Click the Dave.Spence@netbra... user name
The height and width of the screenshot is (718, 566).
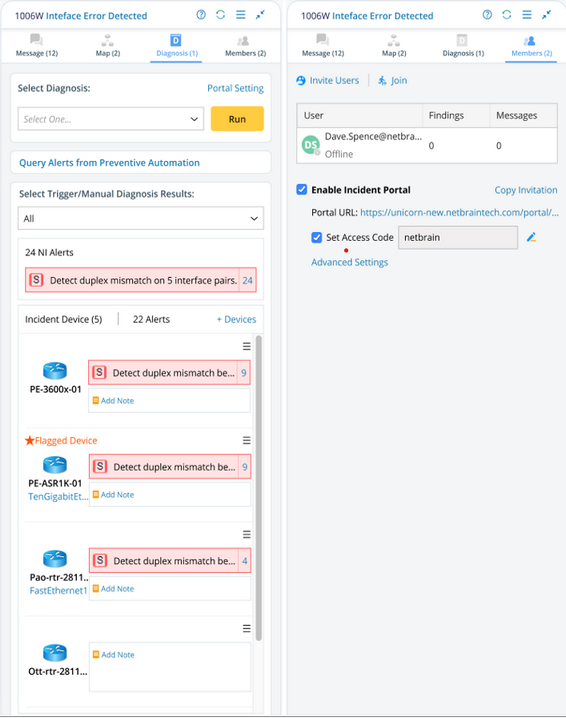[373, 136]
